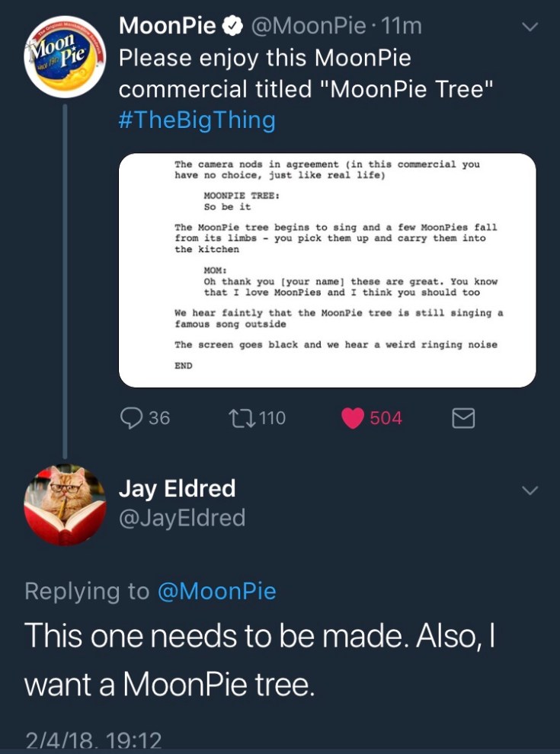The height and width of the screenshot is (754, 560).
Task: Follow the @MoonPie link after Replying to
Action: (216, 591)
